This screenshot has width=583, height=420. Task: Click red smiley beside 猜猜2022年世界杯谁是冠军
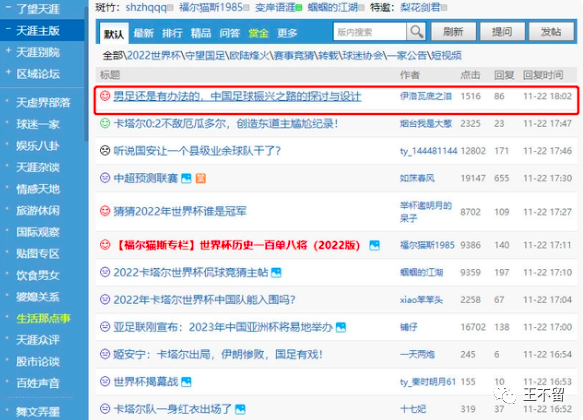(x=105, y=211)
